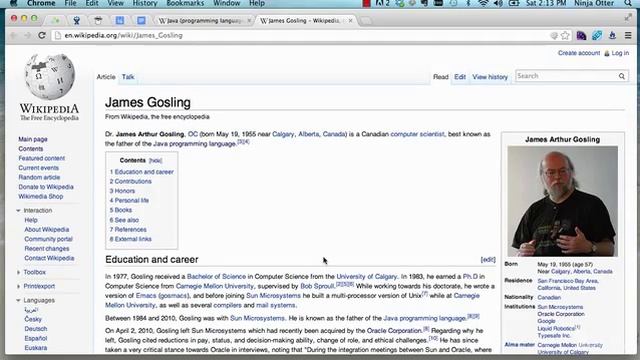Click the Bluetooth icon in menu bar
Screen dimensions: 640x360
point(469,3)
